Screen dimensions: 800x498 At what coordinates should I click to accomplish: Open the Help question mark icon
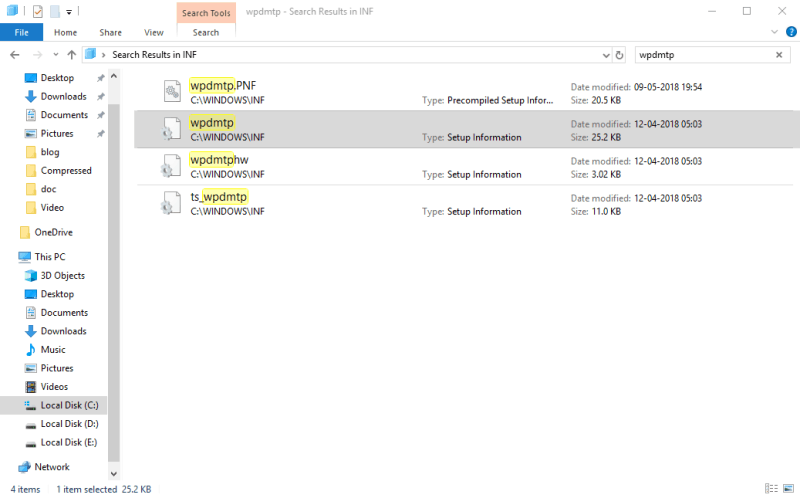[789, 33]
